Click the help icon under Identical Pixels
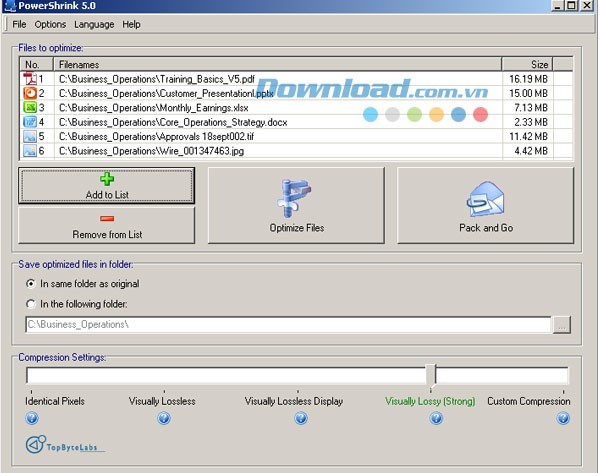Image resolution: width=600 pixels, height=473 pixels. [31, 418]
